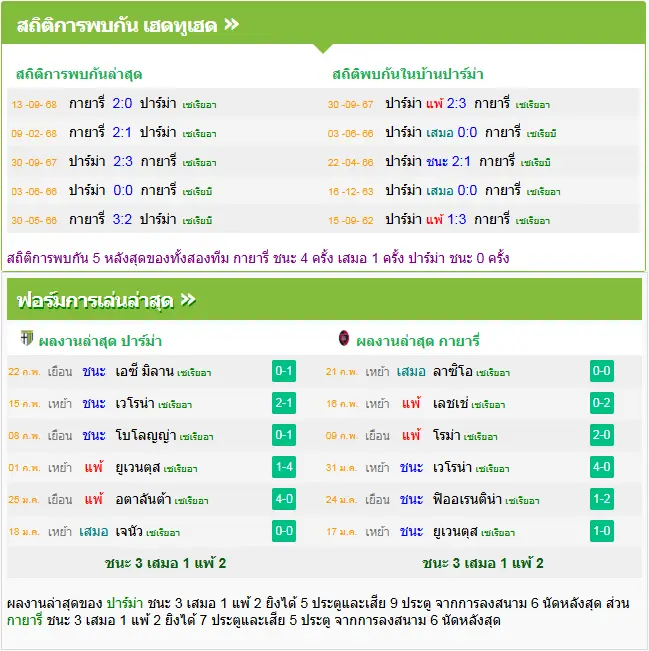Click the Cagliari club crest icon
649x651 pixels.
(x=344, y=338)
